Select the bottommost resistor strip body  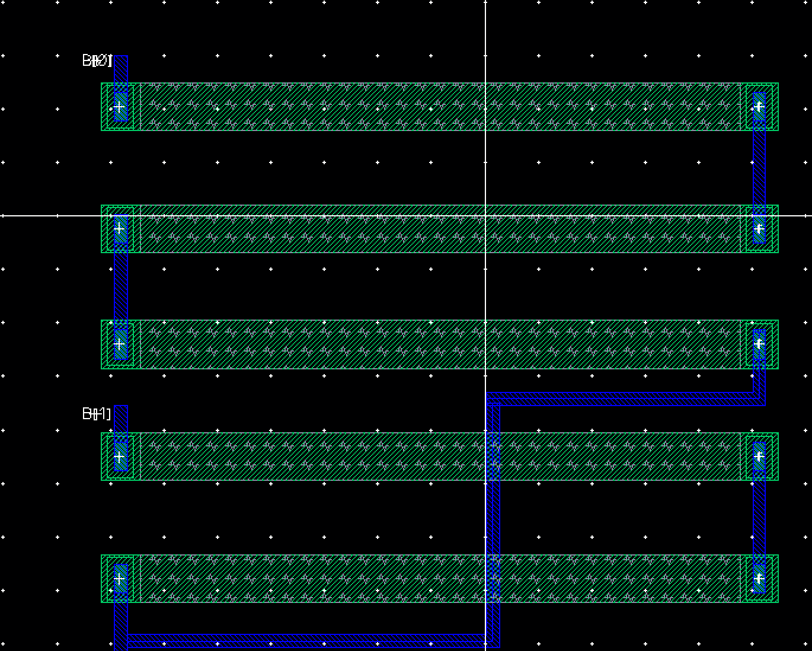tap(440, 579)
